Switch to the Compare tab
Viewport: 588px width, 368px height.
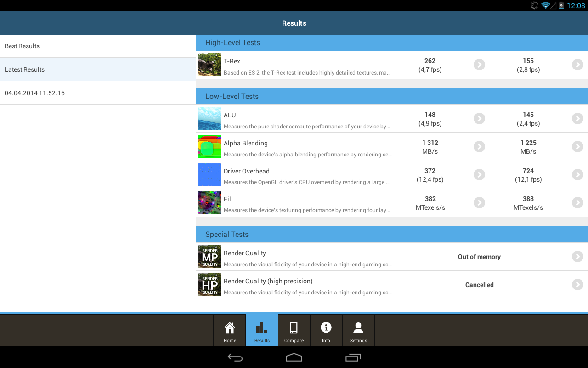coord(294,330)
